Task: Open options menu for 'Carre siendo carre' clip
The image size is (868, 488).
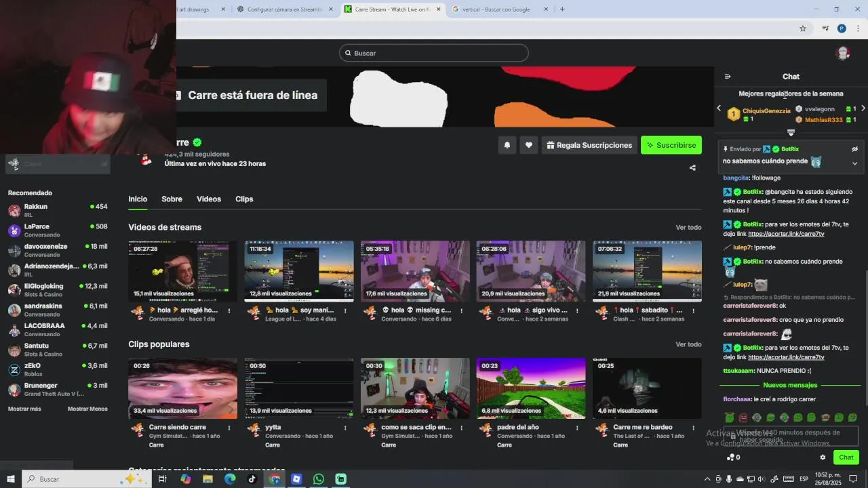Action: (229, 428)
